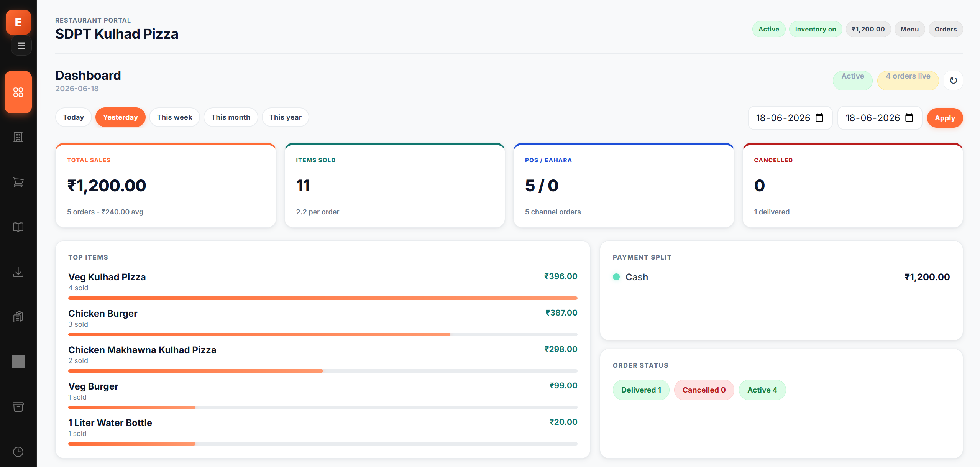Select the Today filter
This screenshot has height=467, width=980.
(x=73, y=117)
